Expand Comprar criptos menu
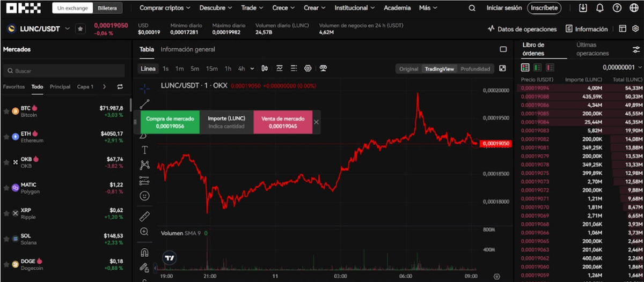The height and width of the screenshot is (282, 644). [165, 8]
